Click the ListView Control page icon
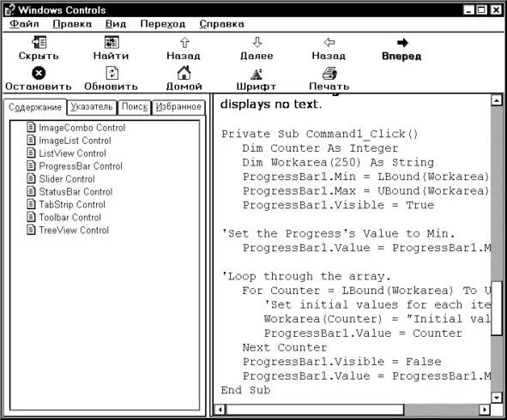This screenshot has height=420, width=507. 31,153
